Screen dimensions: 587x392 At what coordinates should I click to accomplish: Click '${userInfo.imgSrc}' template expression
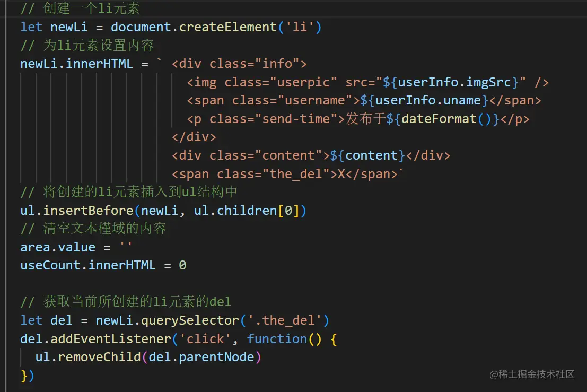coord(451,82)
